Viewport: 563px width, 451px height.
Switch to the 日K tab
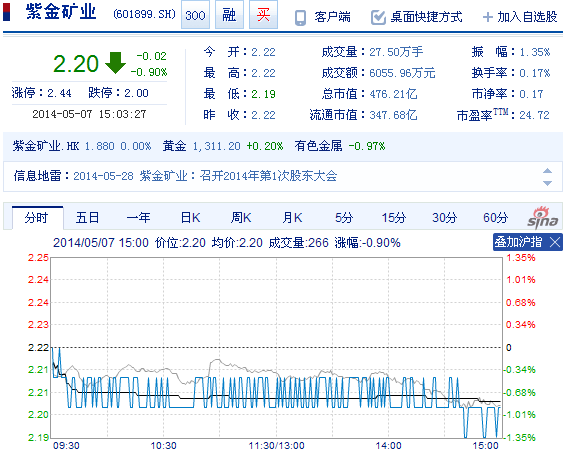[190, 218]
